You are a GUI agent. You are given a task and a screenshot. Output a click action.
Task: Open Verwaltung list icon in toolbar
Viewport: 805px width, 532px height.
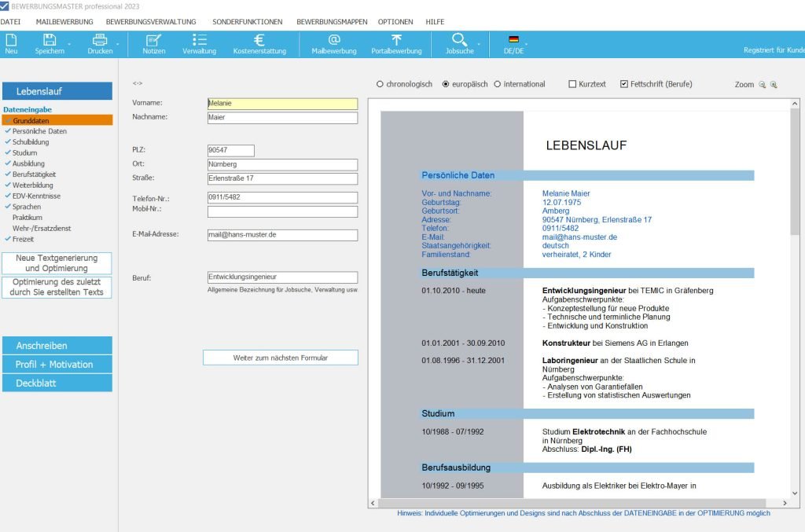pos(199,43)
